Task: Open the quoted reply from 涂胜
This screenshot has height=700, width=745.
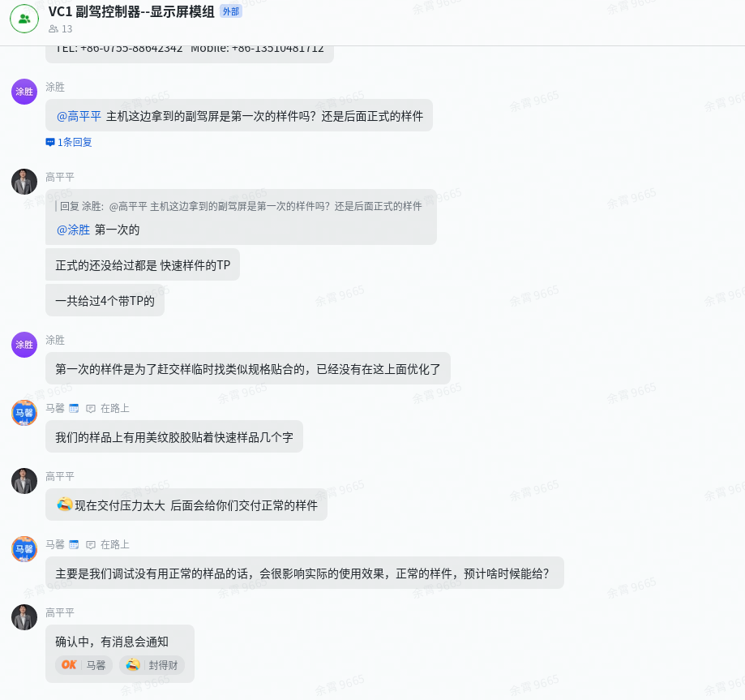Action: coord(241,206)
